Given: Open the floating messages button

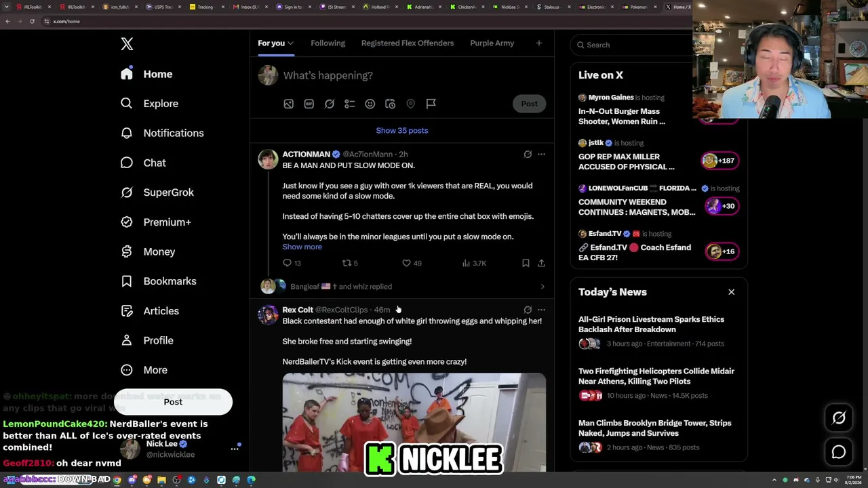Looking at the screenshot, I should [x=839, y=452].
